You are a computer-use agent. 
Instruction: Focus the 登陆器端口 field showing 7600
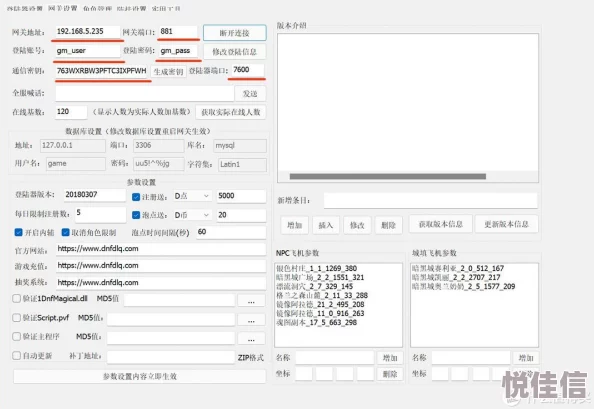tap(248, 70)
